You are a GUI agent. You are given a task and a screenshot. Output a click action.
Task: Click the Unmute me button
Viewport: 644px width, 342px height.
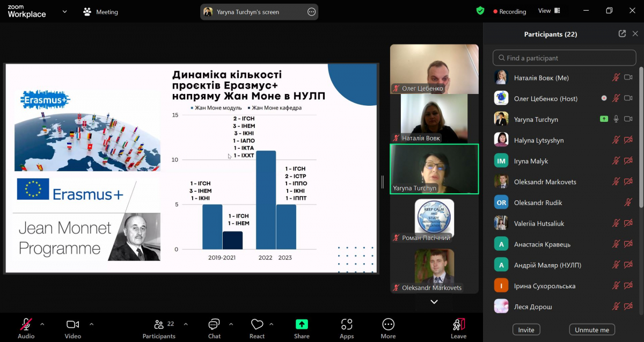(x=591, y=330)
